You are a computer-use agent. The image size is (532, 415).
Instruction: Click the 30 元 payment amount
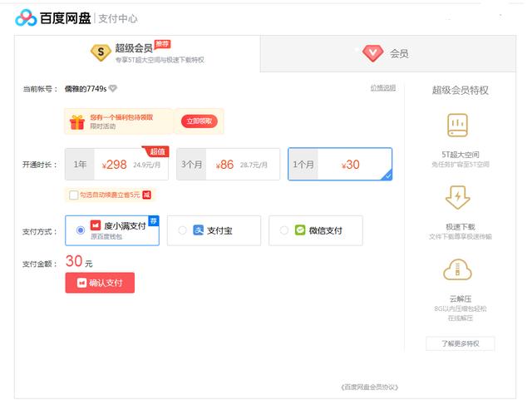79,262
